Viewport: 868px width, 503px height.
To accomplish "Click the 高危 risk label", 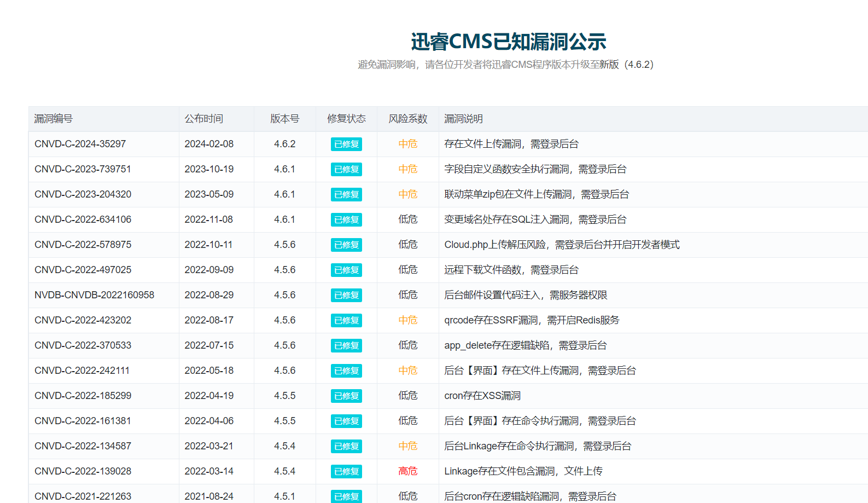I will click(x=407, y=471).
